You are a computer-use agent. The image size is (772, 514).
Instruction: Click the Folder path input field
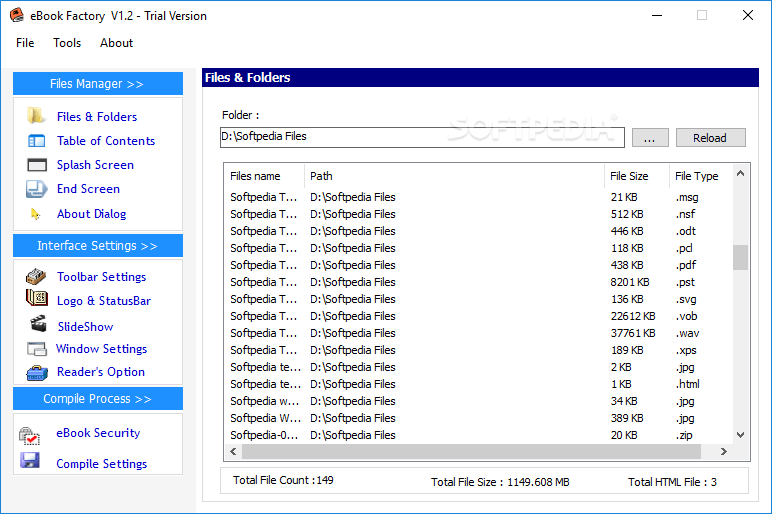(422, 137)
